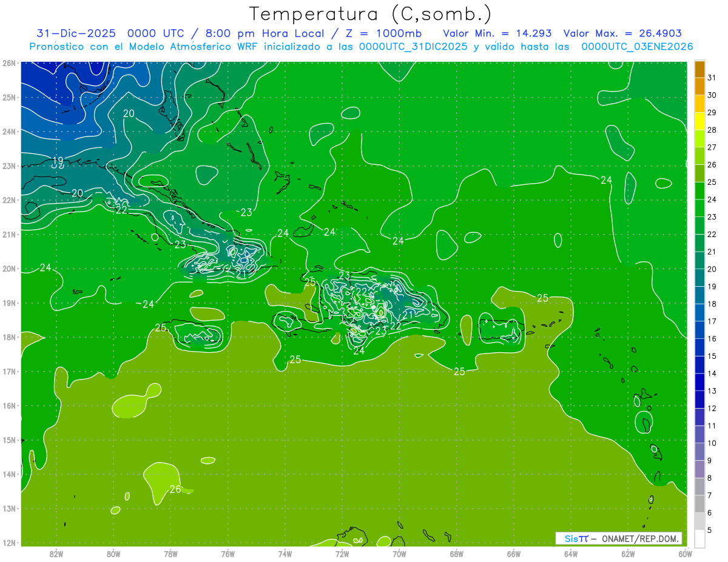
Task: Click the colorbar scale label 18
Action: 712,304
